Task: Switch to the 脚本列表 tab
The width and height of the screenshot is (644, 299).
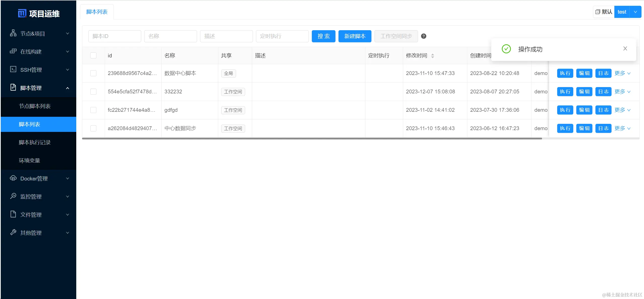Action: click(97, 12)
